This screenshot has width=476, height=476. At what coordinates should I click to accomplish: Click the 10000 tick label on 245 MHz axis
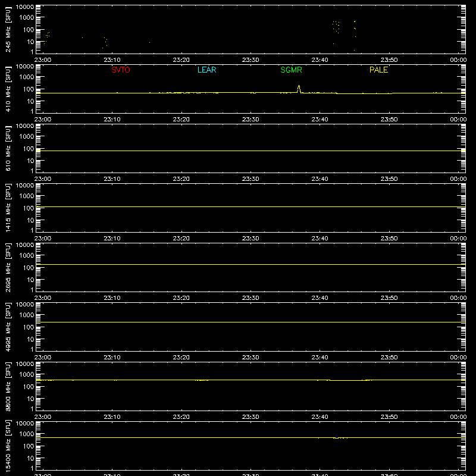point(25,7)
